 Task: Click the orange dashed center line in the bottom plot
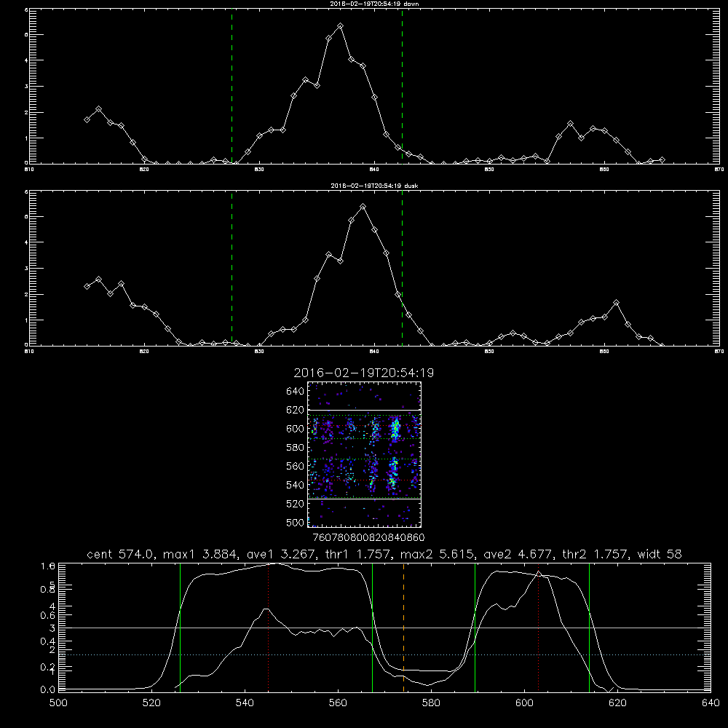pos(403,628)
